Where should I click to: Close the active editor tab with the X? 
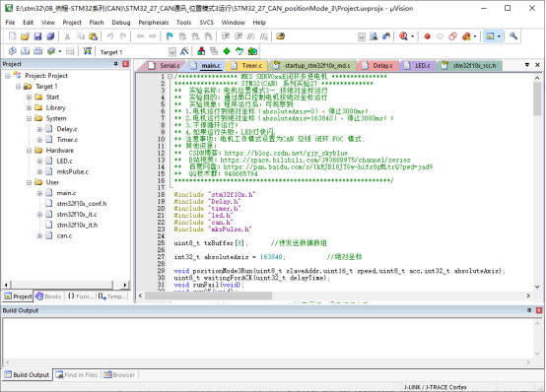[537, 65]
